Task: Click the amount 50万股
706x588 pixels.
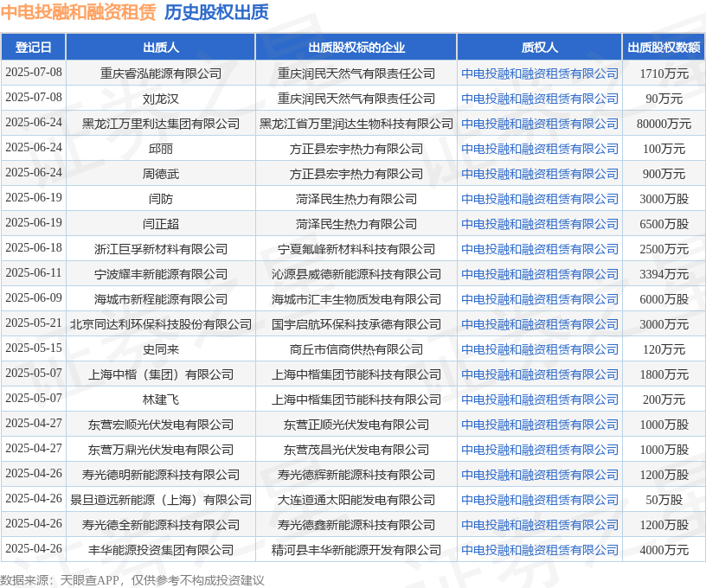Action: [x=664, y=500]
